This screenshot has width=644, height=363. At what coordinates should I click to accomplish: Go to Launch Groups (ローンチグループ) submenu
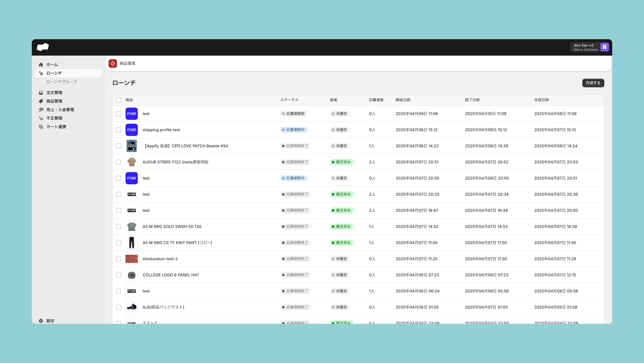coord(62,82)
